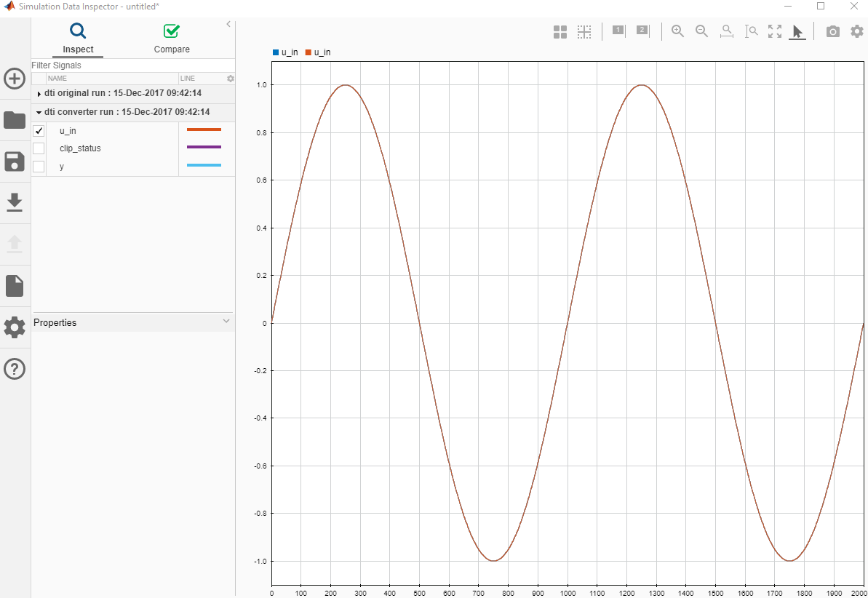Expand the dti original run group
The image size is (868, 598).
coord(39,94)
